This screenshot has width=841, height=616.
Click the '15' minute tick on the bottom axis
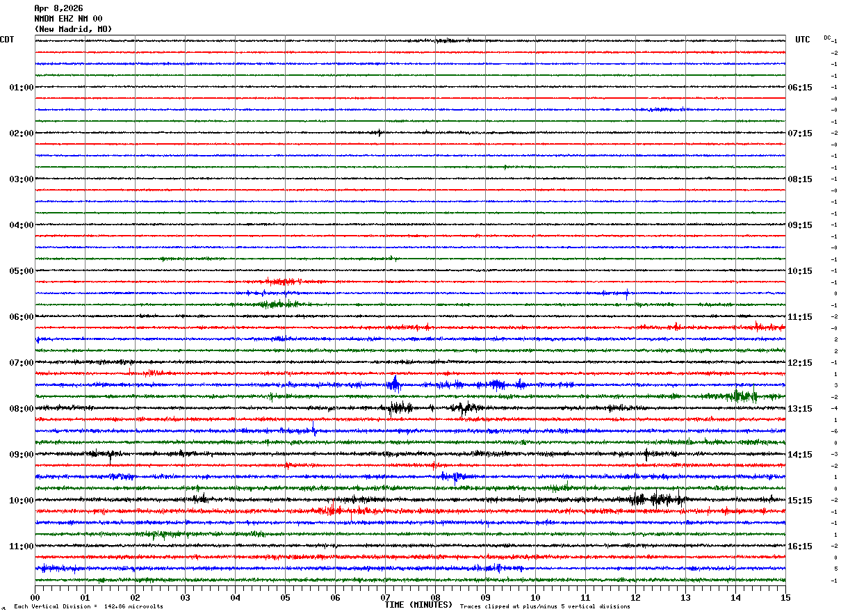(785, 597)
